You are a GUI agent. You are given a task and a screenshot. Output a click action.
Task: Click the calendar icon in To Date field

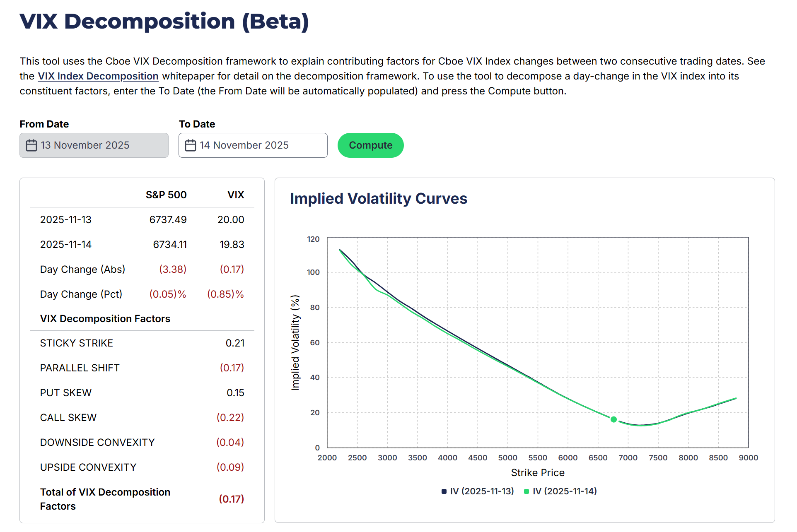191,145
